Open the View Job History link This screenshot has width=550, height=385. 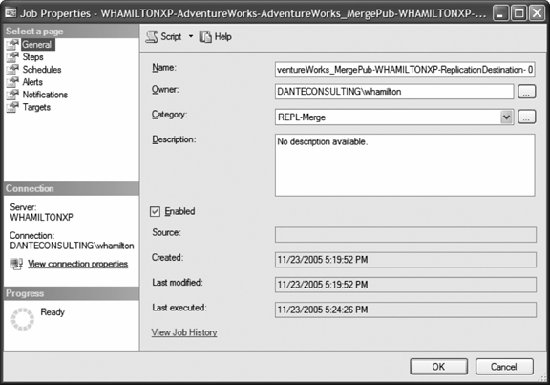coord(185,332)
